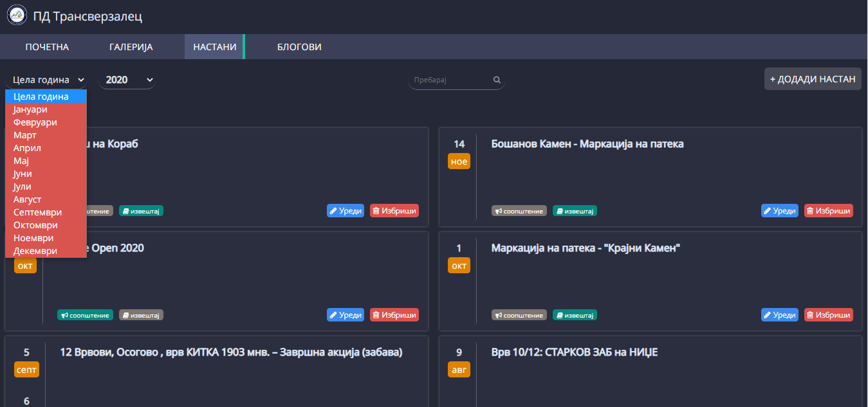This screenshot has width=868, height=407.
Task: Click the search magnifier icon
Action: 497,80
